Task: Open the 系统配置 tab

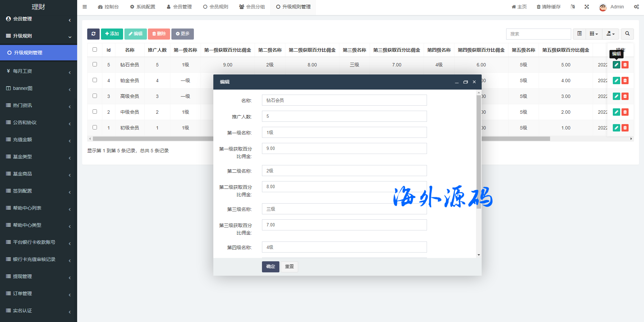Action: click(x=143, y=7)
